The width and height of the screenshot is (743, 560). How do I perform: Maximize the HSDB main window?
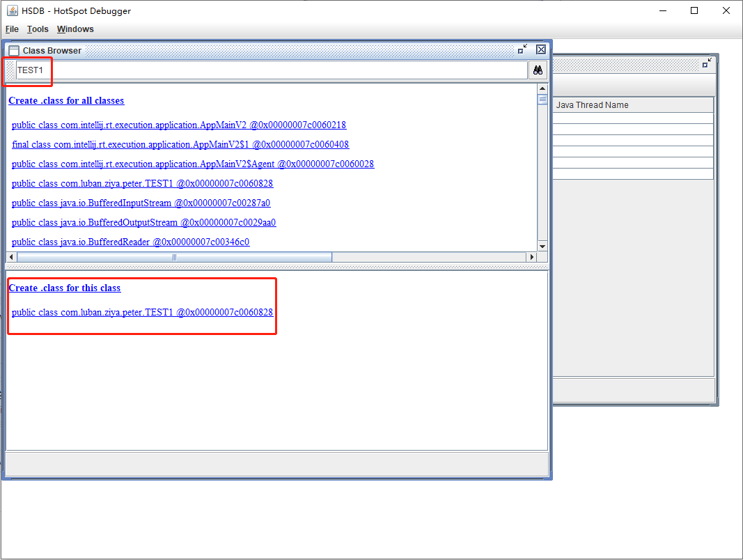(694, 10)
